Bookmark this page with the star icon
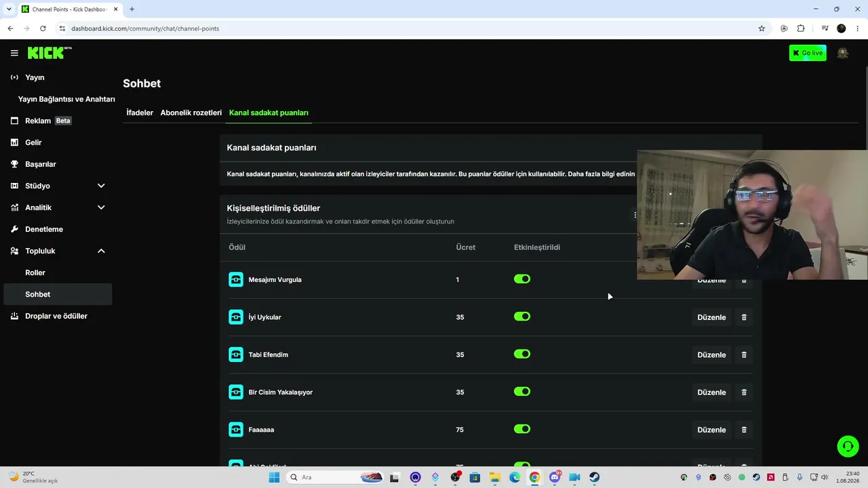This screenshot has width=868, height=488. (x=762, y=28)
